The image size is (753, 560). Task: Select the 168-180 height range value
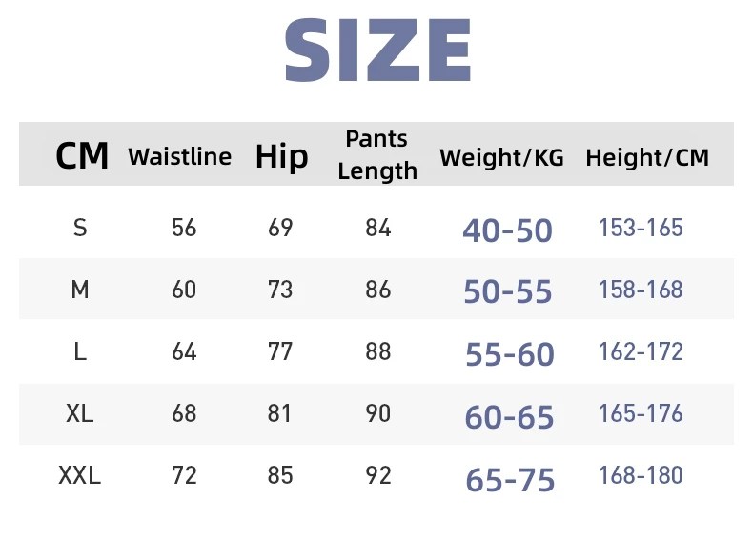click(641, 475)
